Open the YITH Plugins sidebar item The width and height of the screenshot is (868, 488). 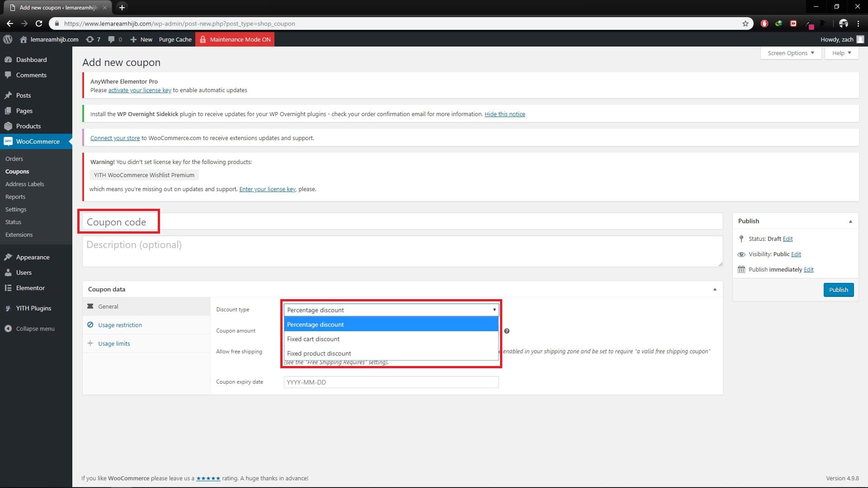coord(36,308)
